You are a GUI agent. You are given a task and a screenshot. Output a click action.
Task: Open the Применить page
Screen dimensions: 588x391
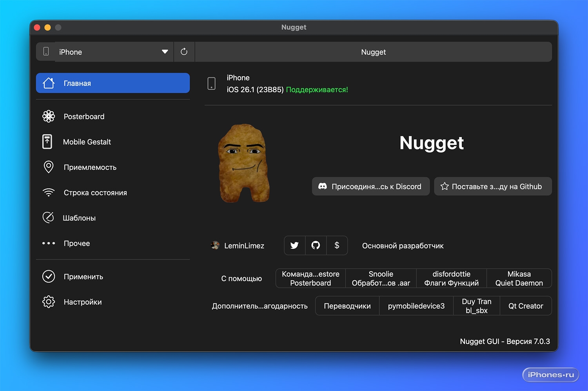coord(113,277)
